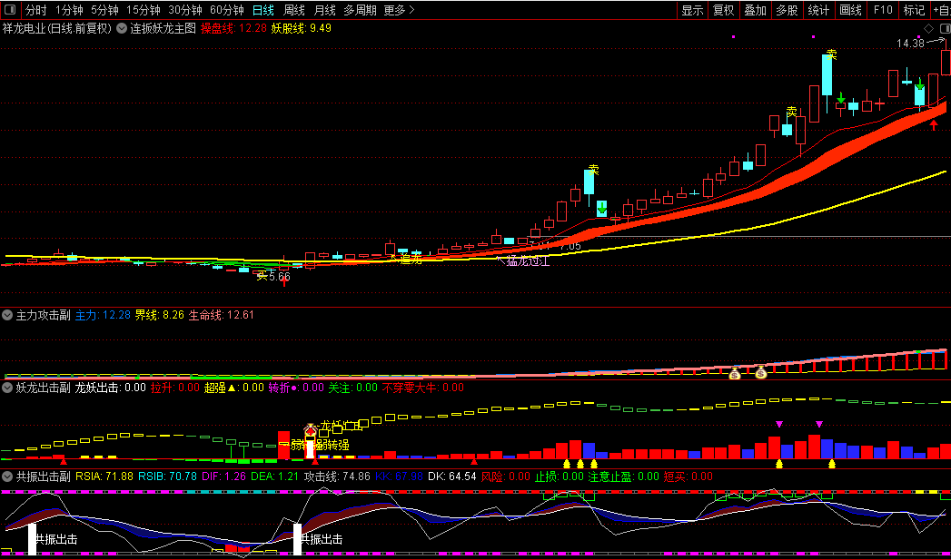Viewport: 951px width, 560px height.
Task: Click the 注意止盈: 0.00 label
Action: click(x=623, y=476)
